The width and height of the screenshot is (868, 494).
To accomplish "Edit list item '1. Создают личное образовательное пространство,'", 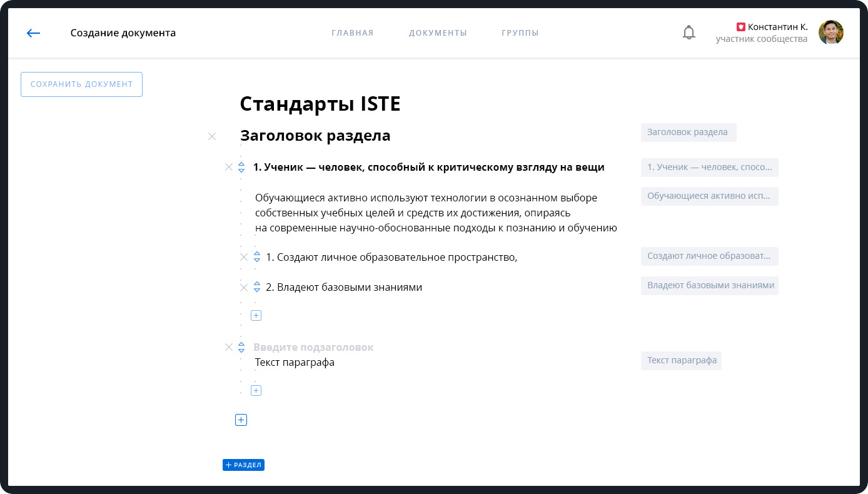I will click(x=391, y=257).
